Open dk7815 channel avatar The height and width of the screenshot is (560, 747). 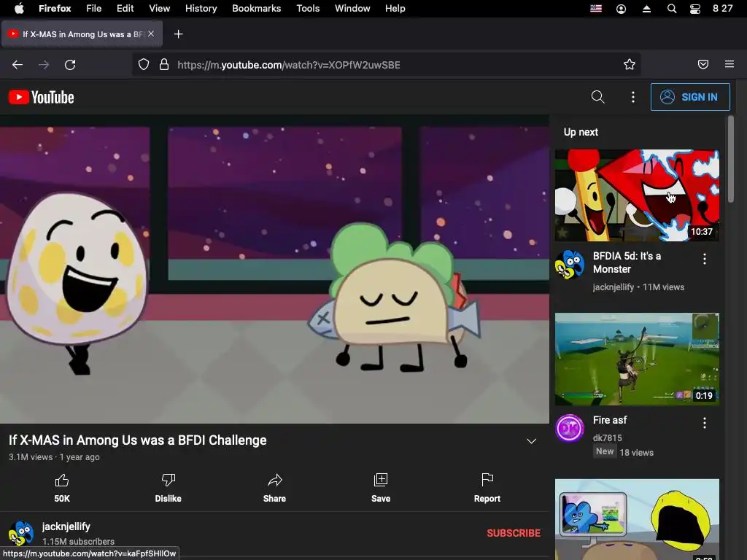coord(569,428)
